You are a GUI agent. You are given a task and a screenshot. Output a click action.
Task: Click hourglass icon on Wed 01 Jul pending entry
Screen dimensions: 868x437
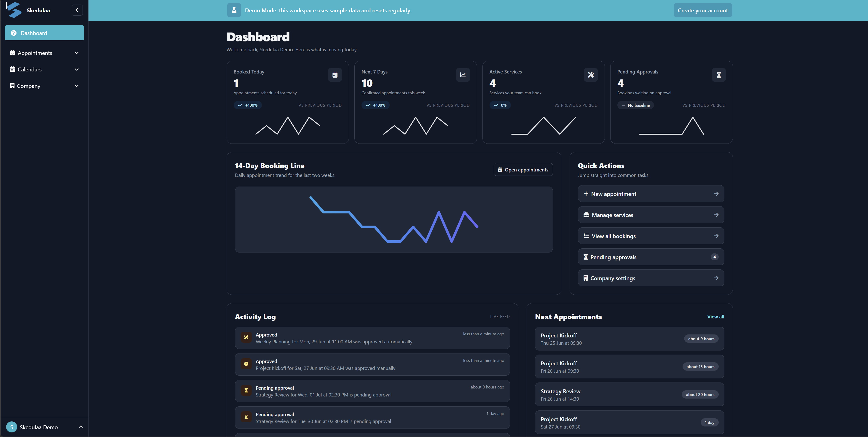[246, 391]
